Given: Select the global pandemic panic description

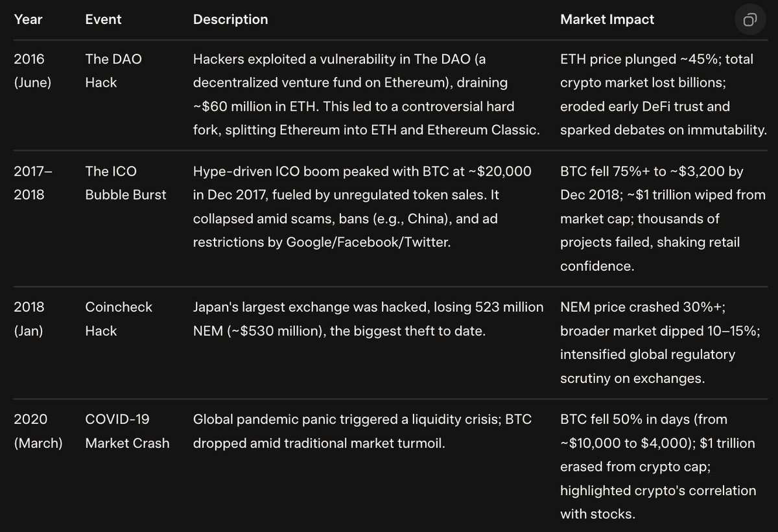Looking at the screenshot, I should pyautogui.click(x=362, y=432).
